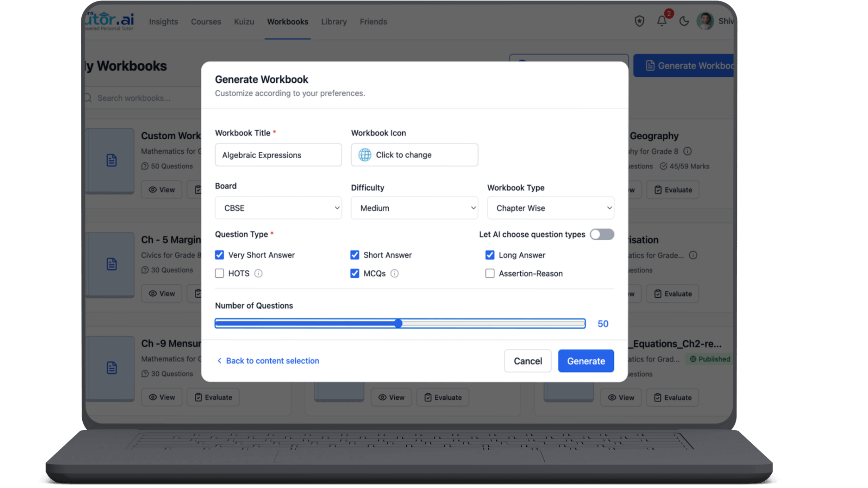Click the tutor.ai logo
The height and width of the screenshot is (488, 868).
click(108, 19)
